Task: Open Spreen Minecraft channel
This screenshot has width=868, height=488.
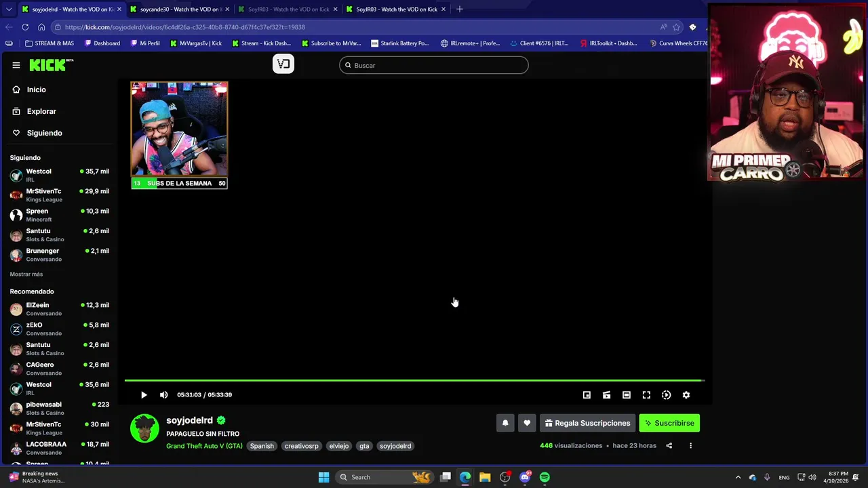Action: pyautogui.click(x=60, y=215)
